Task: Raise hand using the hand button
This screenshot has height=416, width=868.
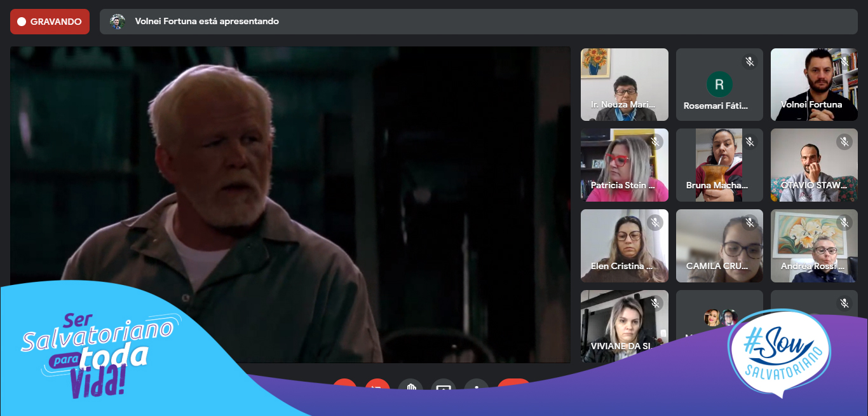Action: tap(410, 385)
